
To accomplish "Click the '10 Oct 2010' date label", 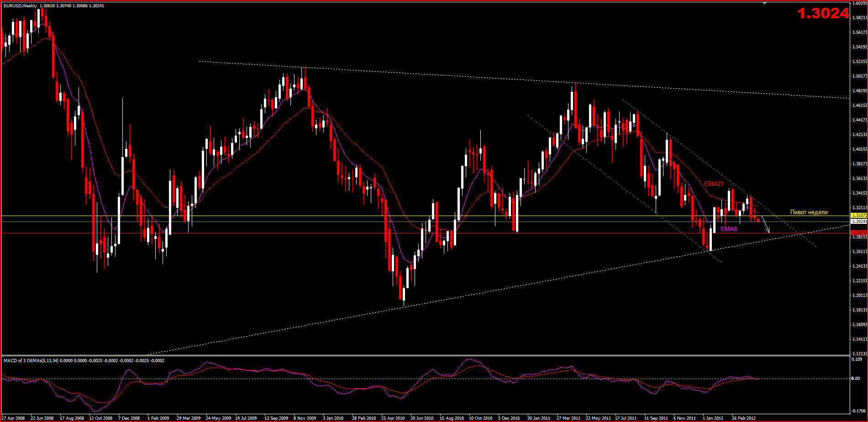I will pos(481,418).
